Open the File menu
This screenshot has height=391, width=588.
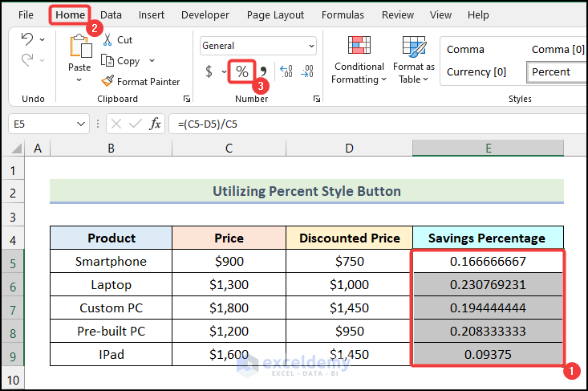(x=26, y=14)
